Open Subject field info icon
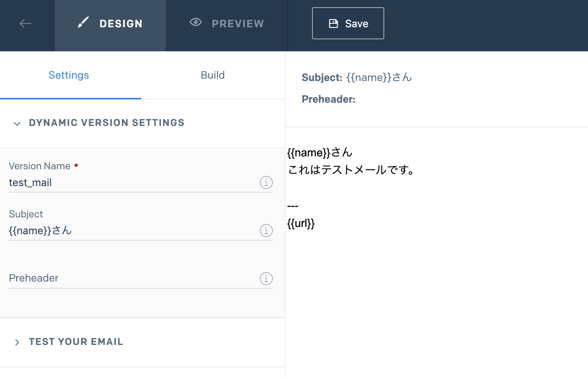The width and height of the screenshot is (588, 377). (266, 231)
